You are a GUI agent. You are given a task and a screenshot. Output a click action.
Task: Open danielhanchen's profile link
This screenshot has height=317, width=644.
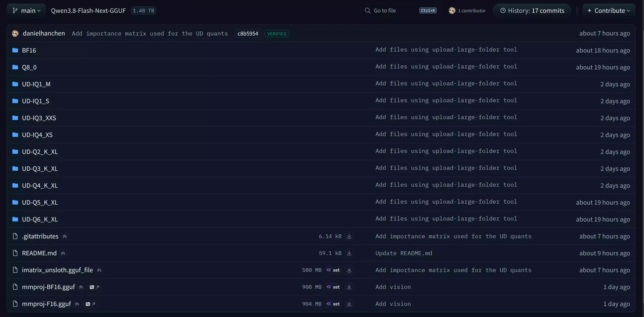[44, 33]
